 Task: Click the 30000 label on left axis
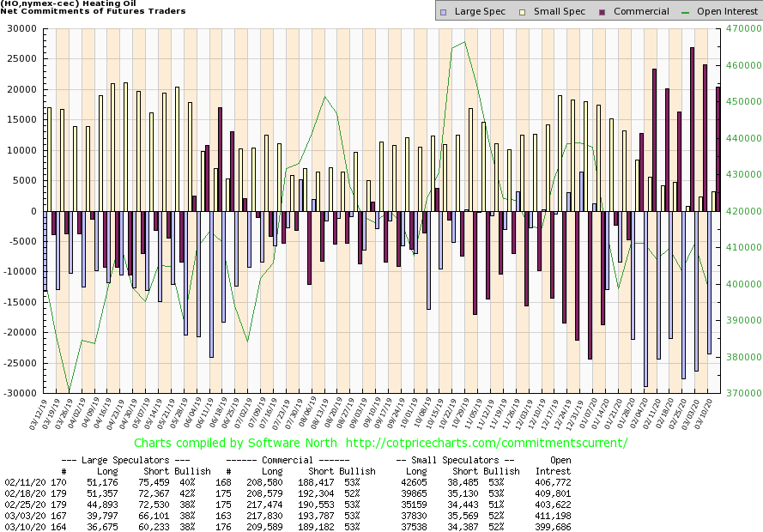19,28
